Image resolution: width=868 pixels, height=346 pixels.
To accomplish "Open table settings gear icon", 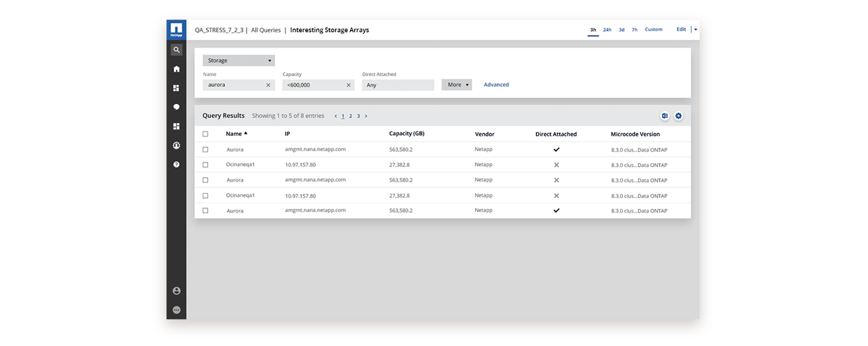I will tap(678, 116).
